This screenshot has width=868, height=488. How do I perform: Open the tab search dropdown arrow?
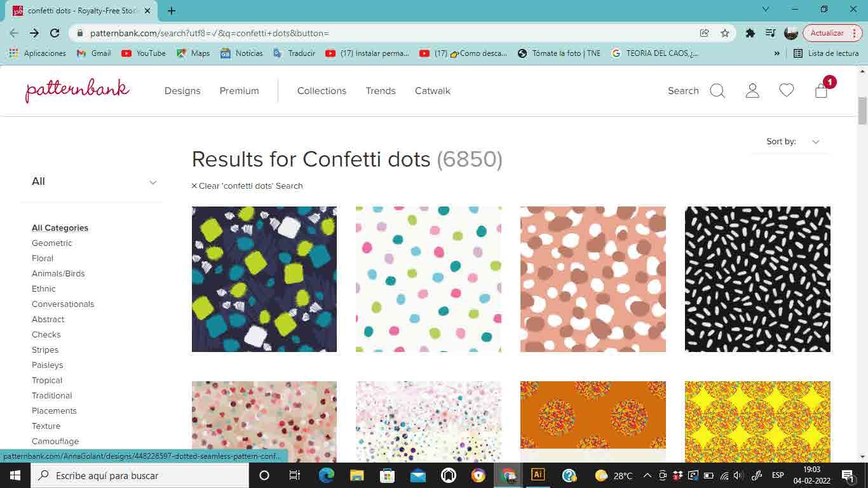[766, 10]
